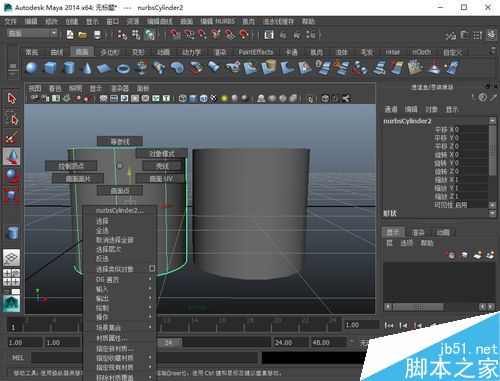The image size is (500, 381).
Task: Click the create new layer icon
Action: 477,255
